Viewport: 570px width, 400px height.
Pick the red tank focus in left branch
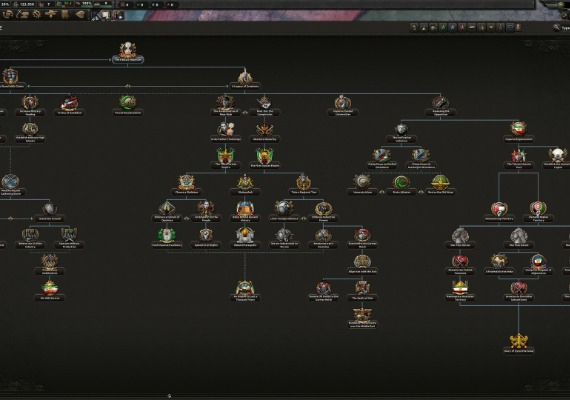(69, 105)
